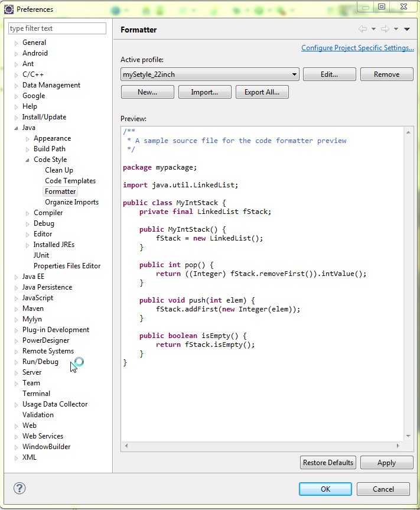Click 'package mypackage;' line in preview
This screenshot has height=510, width=420.
[159, 167]
